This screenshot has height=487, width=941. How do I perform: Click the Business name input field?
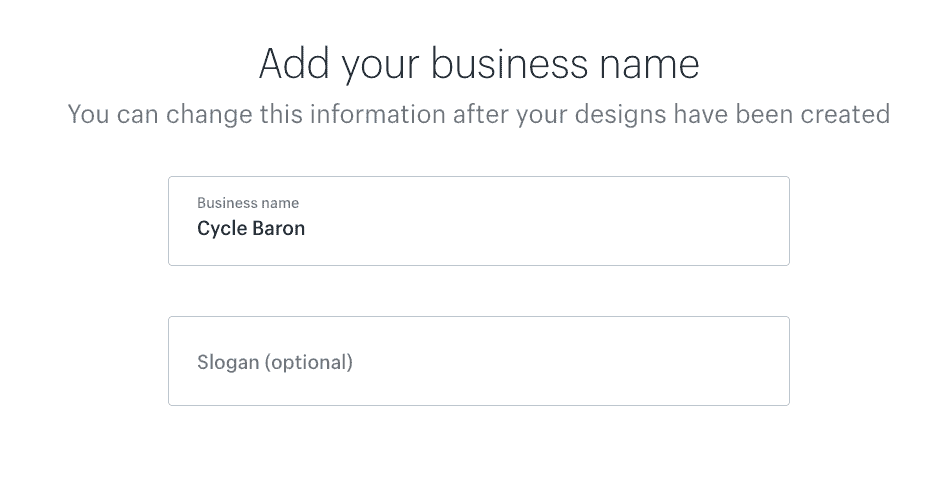click(478, 221)
